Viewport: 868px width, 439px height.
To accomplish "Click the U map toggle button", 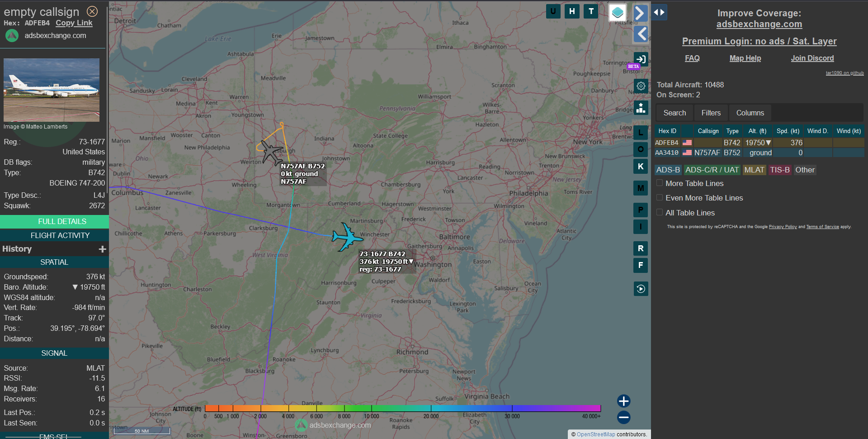I will 553,11.
